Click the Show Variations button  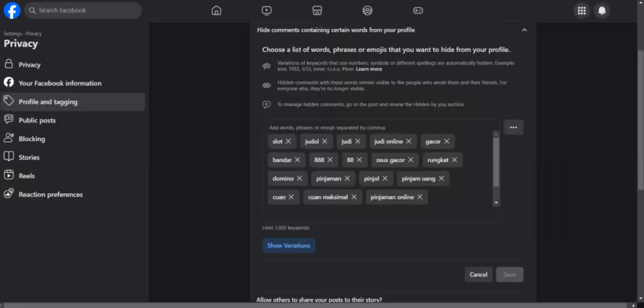[x=288, y=246]
